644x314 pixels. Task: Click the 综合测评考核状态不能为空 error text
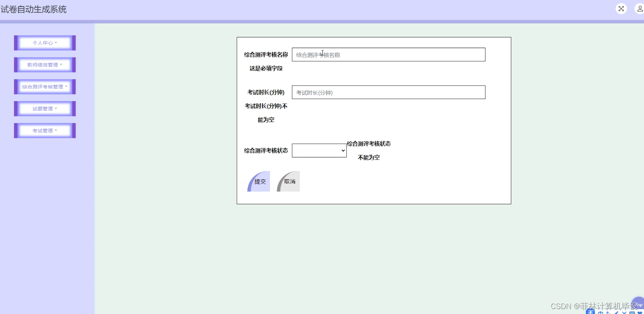[369, 150]
